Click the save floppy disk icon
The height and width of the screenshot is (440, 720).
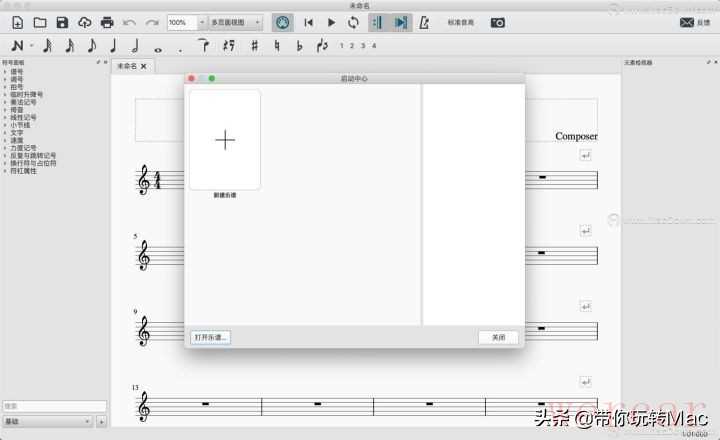[62, 22]
